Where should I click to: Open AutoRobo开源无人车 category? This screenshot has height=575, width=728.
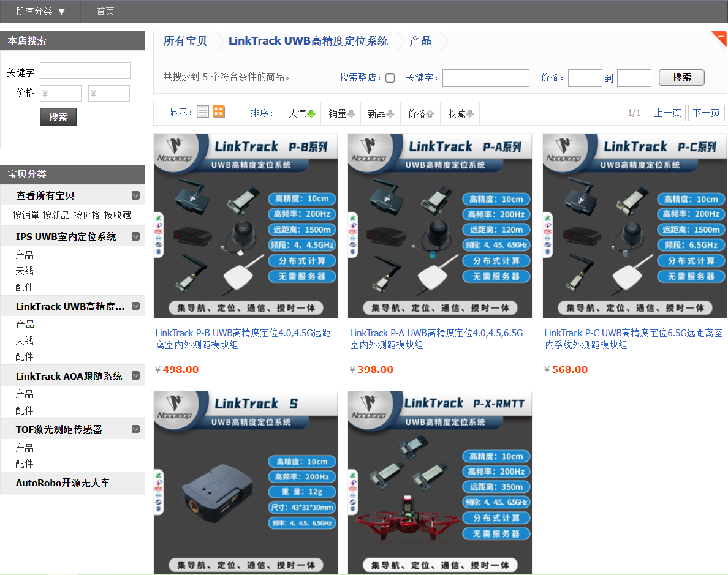click(x=63, y=483)
